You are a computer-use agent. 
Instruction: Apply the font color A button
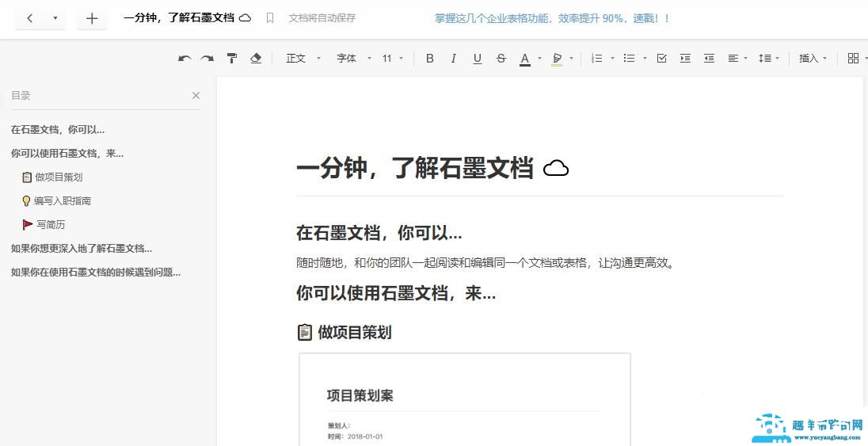click(525, 59)
